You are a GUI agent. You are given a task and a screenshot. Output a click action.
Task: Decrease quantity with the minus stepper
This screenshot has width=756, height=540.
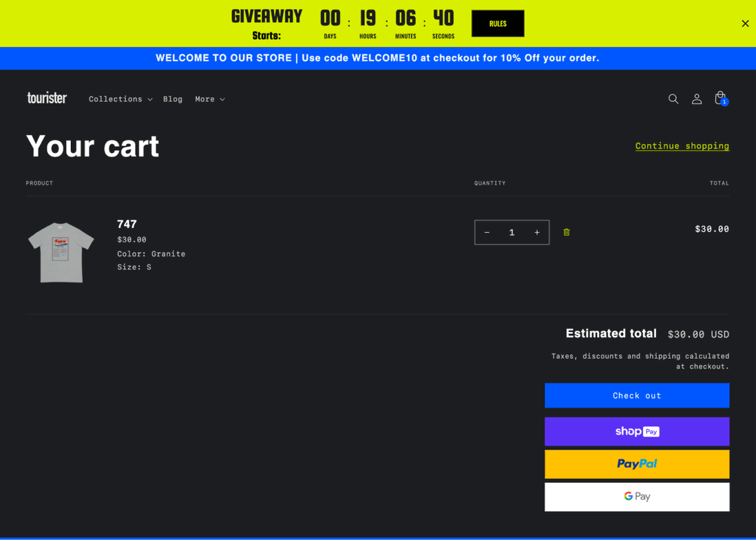coord(487,232)
